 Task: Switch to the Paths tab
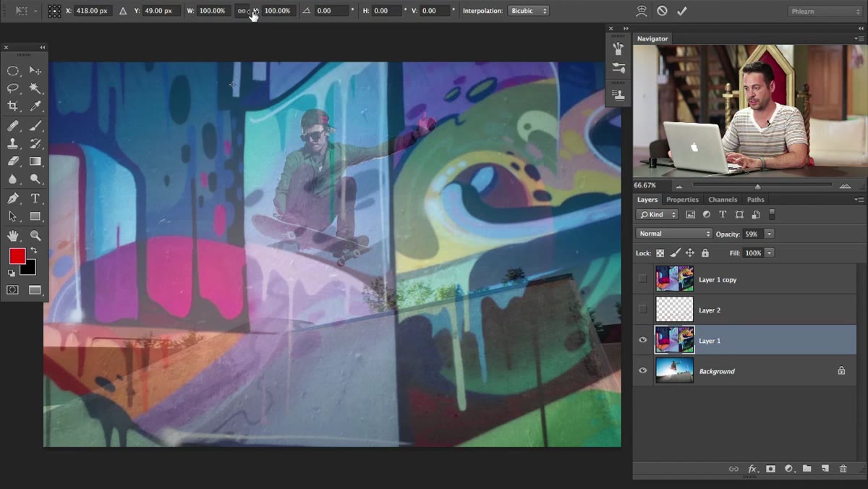pos(755,200)
